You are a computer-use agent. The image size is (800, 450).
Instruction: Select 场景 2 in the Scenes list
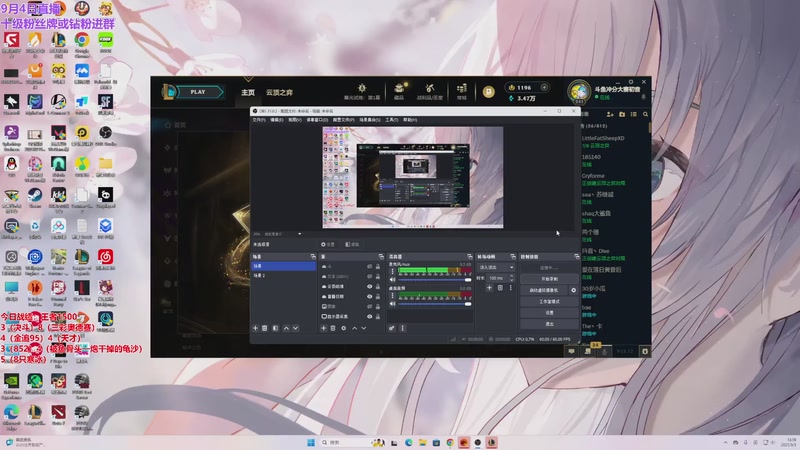[x=283, y=276]
